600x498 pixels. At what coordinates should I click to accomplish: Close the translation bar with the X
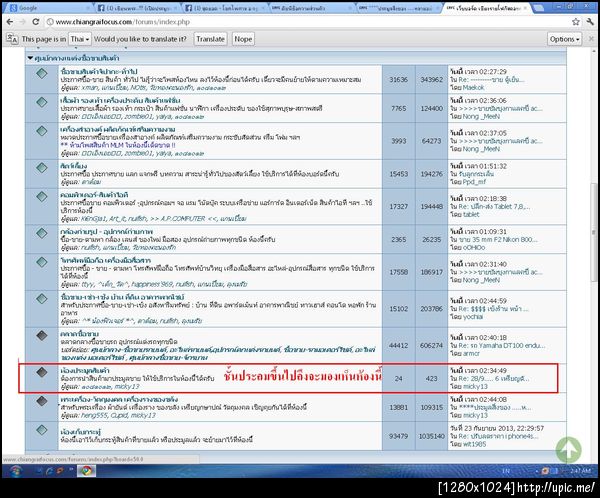(x=591, y=39)
